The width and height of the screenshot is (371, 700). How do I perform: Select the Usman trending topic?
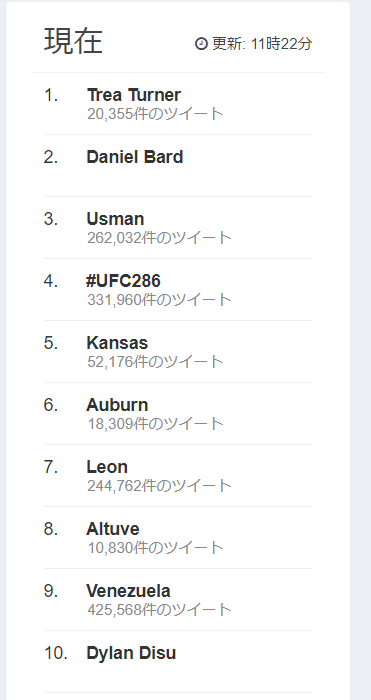pyautogui.click(x=115, y=219)
